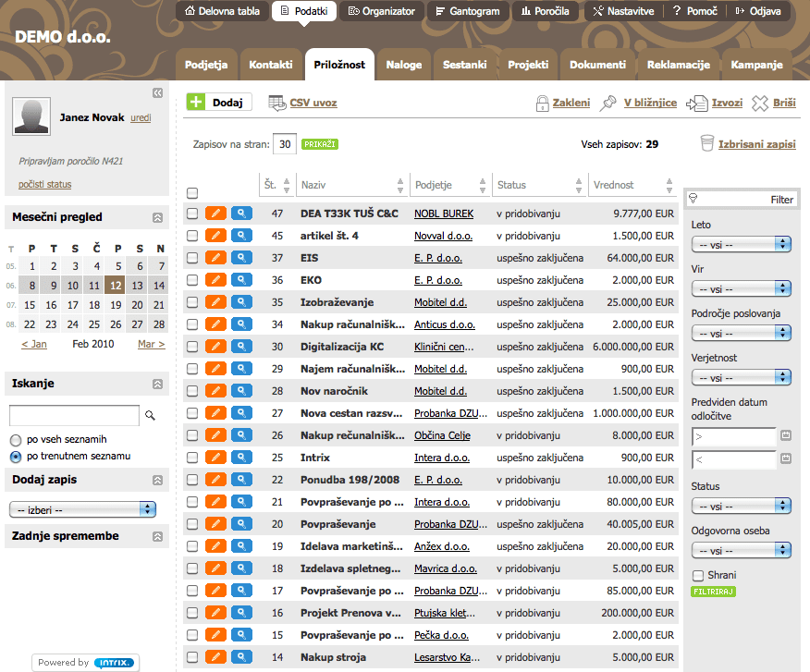This screenshot has width=810, height=672.
Task: Switch to the Projekti tab
Action: 527,65
